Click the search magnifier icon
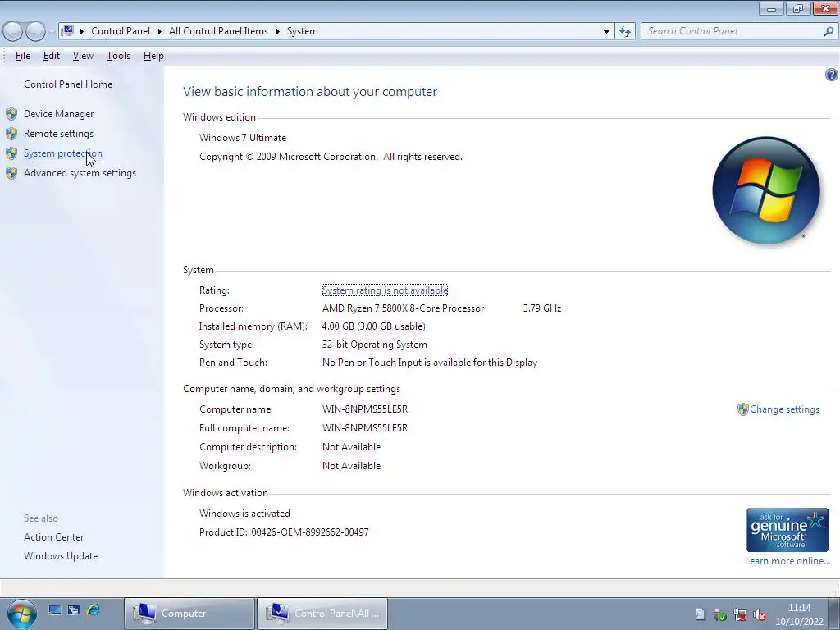The width and height of the screenshot is (840, 630). [x=829, y=31]
